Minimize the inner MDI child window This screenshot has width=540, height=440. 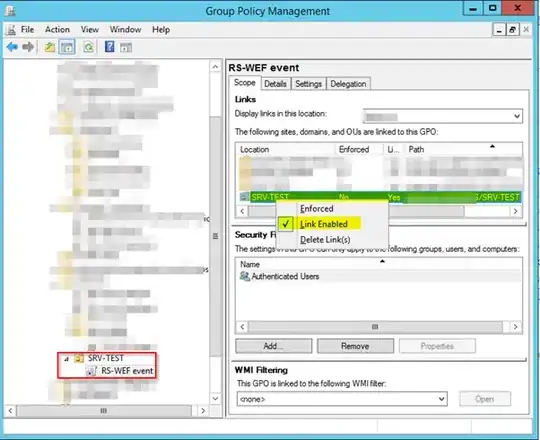[498, 30]
